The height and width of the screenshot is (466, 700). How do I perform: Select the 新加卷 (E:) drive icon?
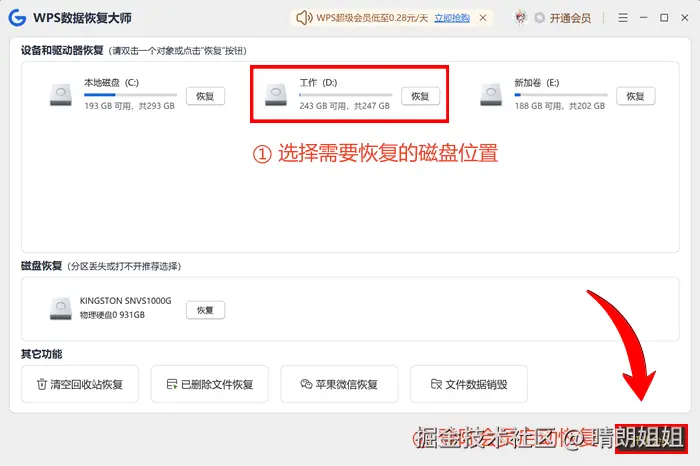[491, 94]
